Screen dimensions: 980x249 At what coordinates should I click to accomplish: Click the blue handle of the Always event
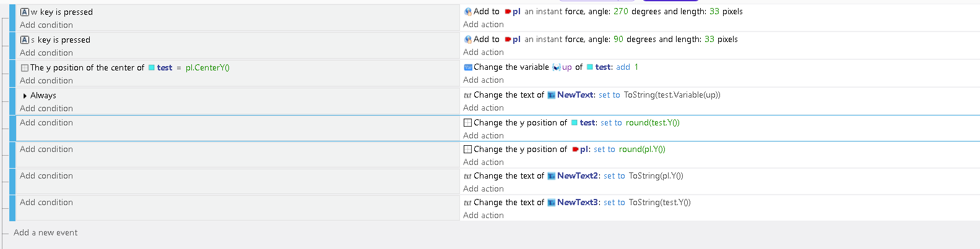click(12, 101)
